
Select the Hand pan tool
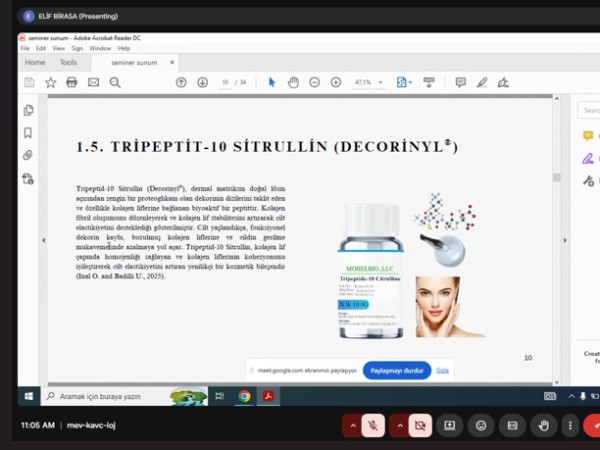coord(293,82)
